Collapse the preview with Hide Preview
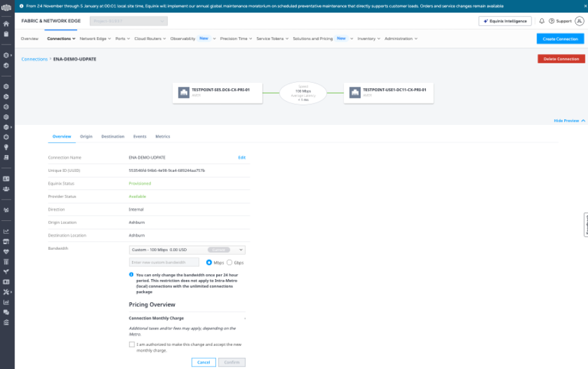The width and height of the screenshot is (588, 369). 569,120
